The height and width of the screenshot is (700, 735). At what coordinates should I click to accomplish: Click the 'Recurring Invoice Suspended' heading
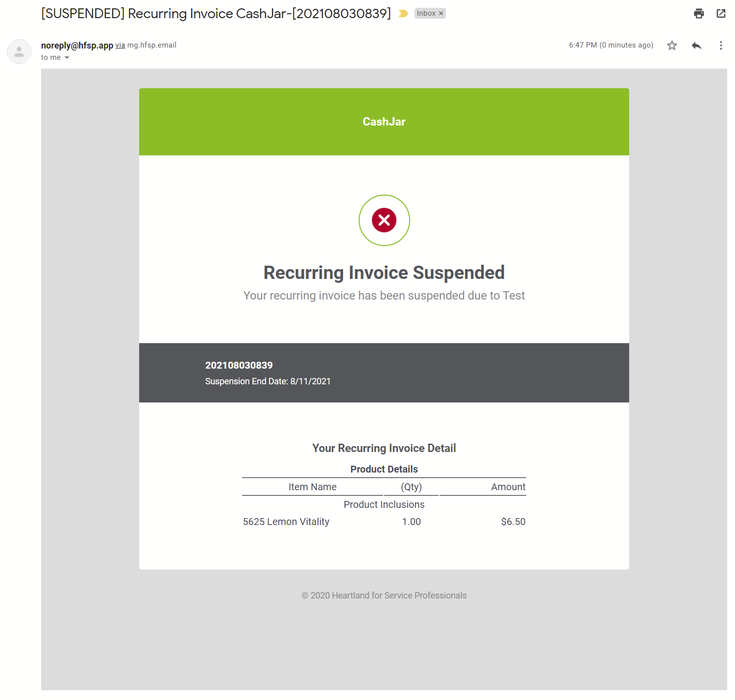384,273
